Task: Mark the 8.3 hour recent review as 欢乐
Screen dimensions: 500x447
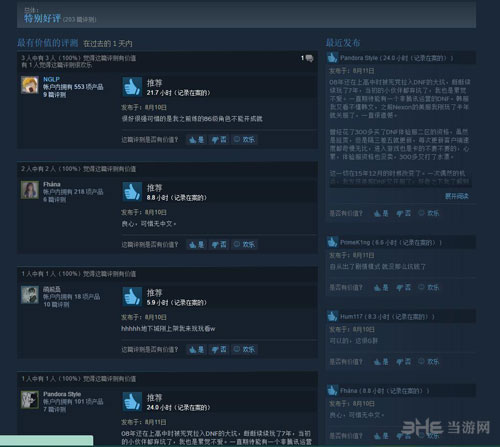Action: [429, 362]
